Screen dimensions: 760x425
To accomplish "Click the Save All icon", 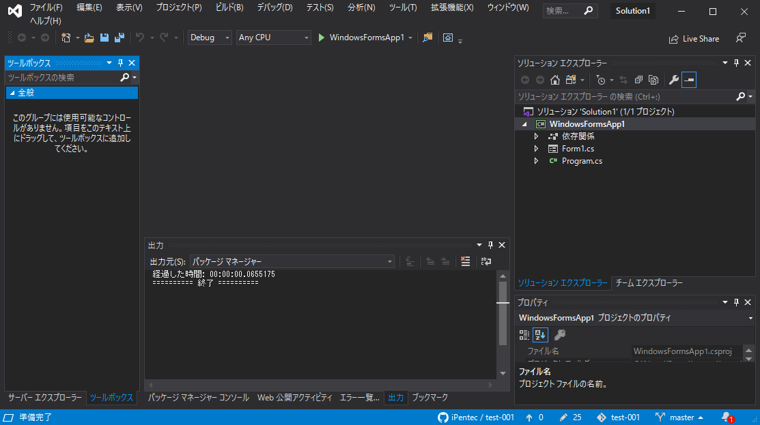I will (x=119, y=38).
